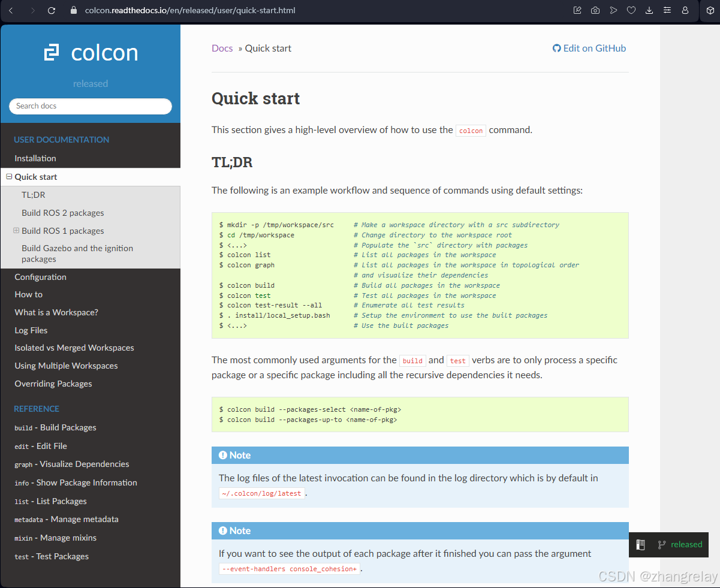Click the '$ colcon graph' command line

247,265
